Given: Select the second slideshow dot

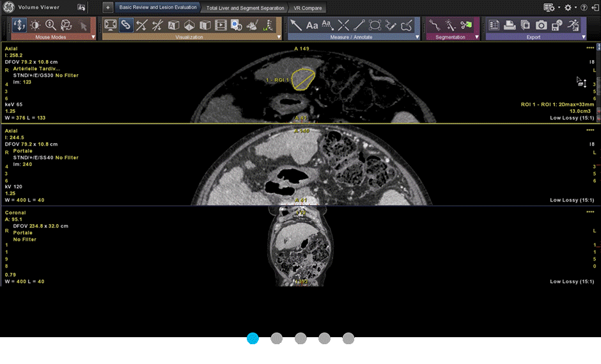Looking at the screenshot, I should 276,338.
